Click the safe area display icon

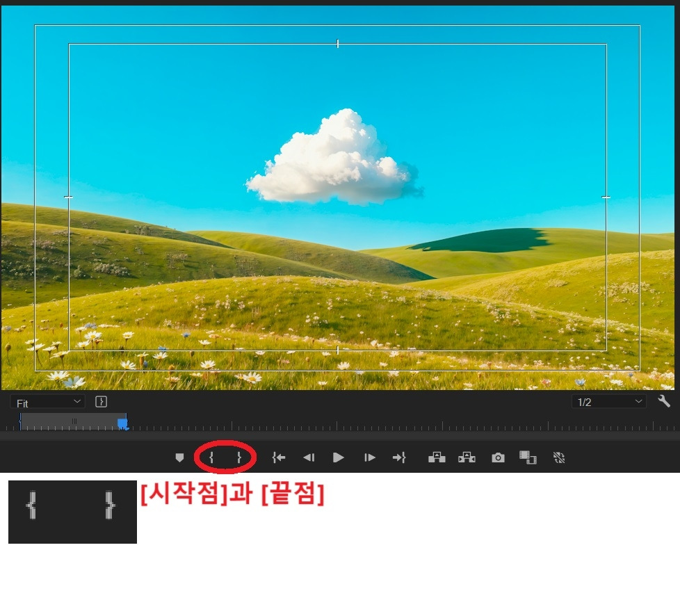pos(437,457)
